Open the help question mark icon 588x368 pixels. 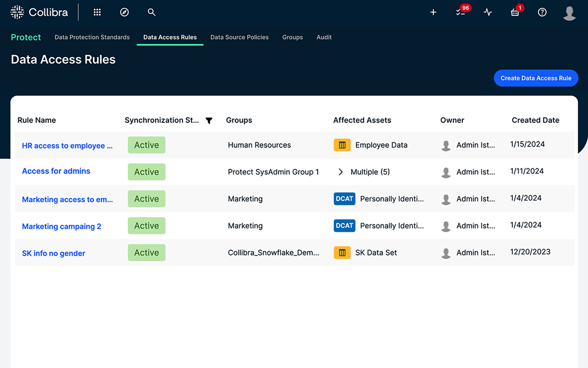tap(542, 12)
